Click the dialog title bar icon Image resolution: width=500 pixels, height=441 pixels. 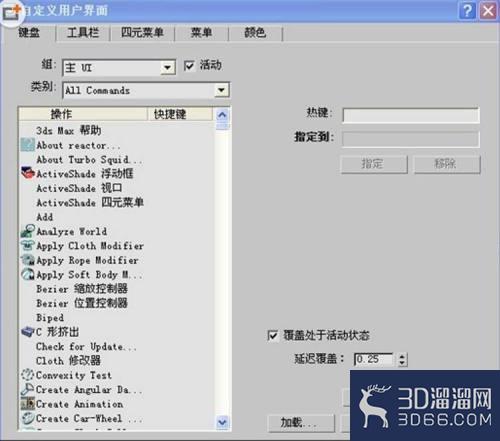click(11, 12)
